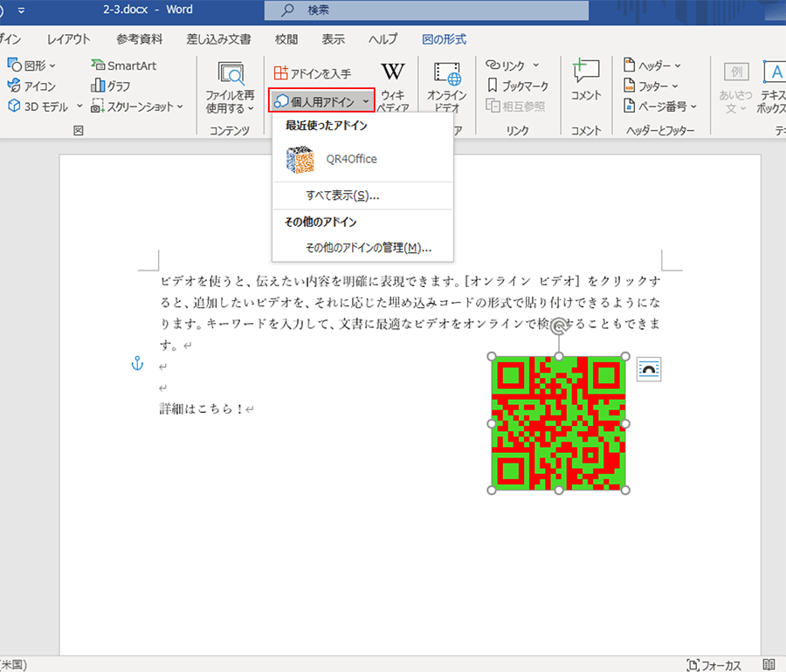Insert a text box (テキストボックス)
This screenshot has width=786, height=672.
(x=772, y=87)
